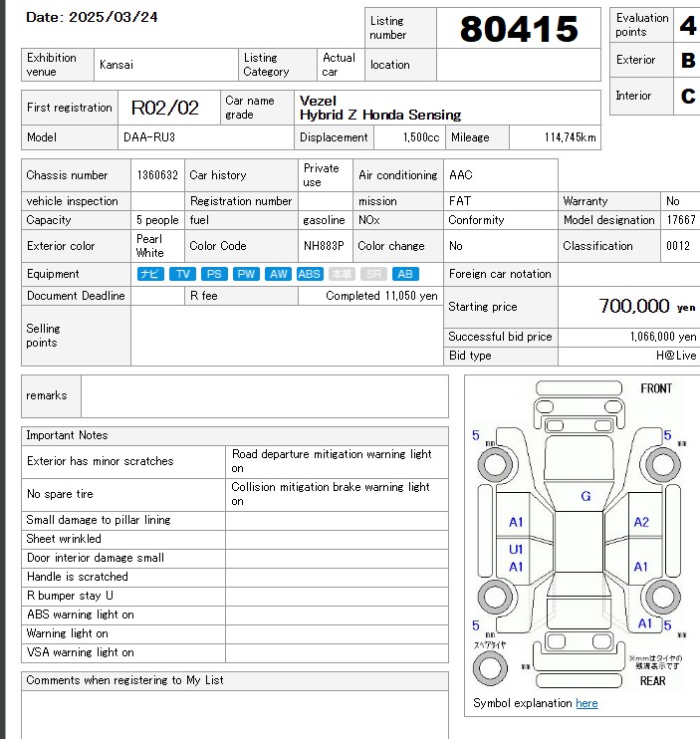Select listing number 80415
The height and width of the screenshot is (739, 700).
(x=519, y=29)
